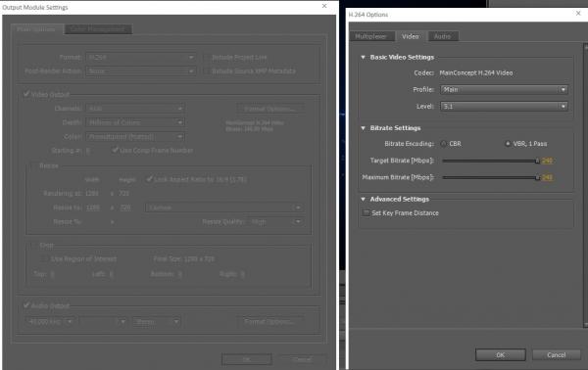Open the Format dropdown in Output Module
The image size is (588, 370).
pos(140,58)
